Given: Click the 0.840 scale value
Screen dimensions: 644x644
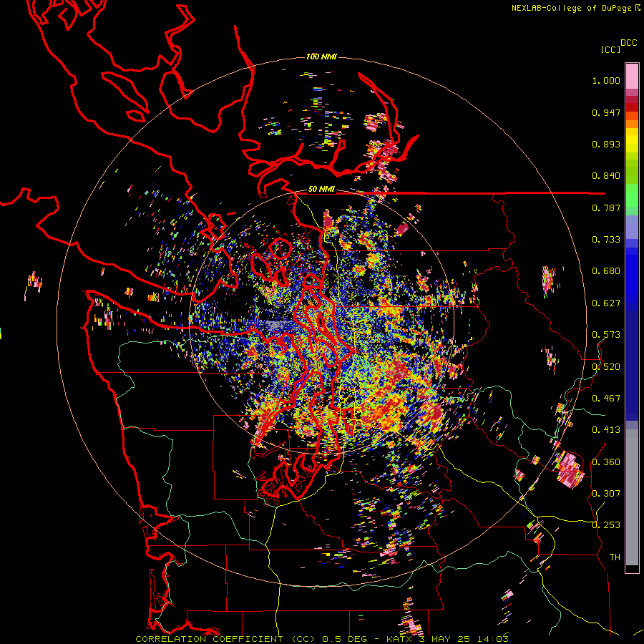Looking at the screenshot, I should coord(606,176).
